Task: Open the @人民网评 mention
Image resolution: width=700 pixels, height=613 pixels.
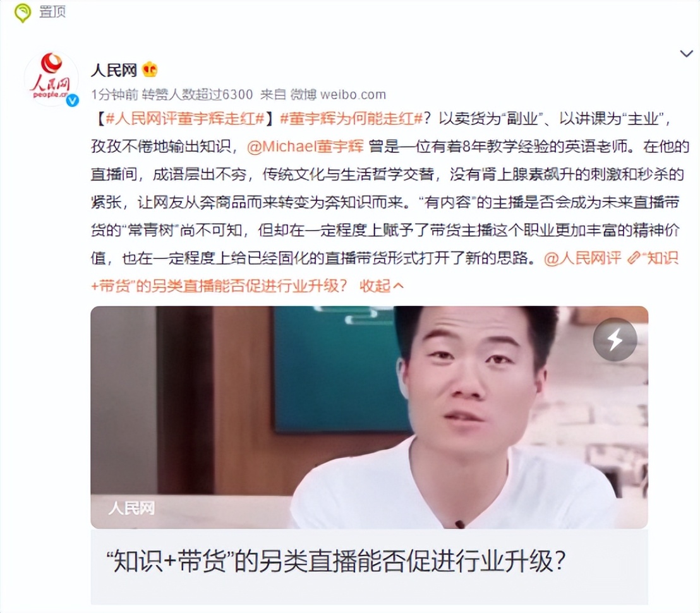Action: pos(582,258)
